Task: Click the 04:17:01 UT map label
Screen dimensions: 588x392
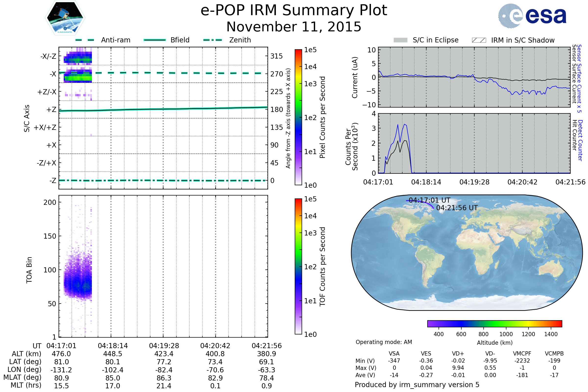Action: pos(429,200)
